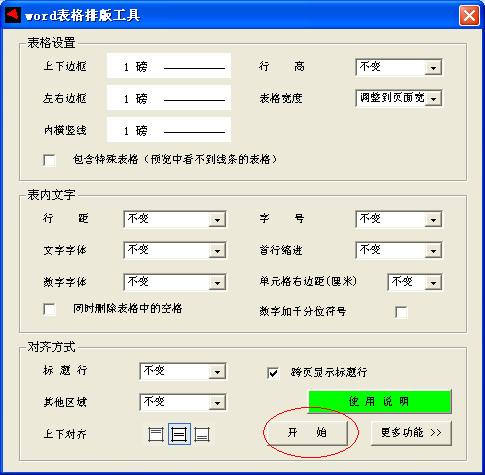Click the red app icon in title bar

click(13, 15)
